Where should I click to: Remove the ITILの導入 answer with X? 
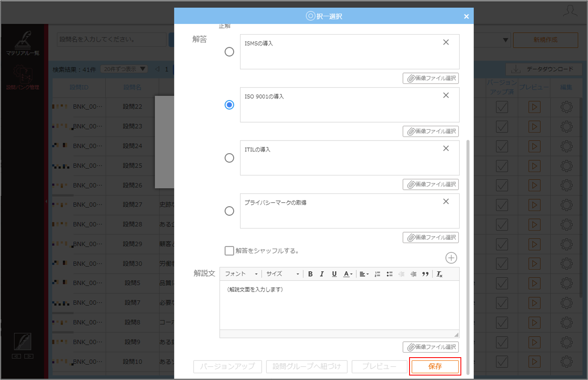coord(446,148)
